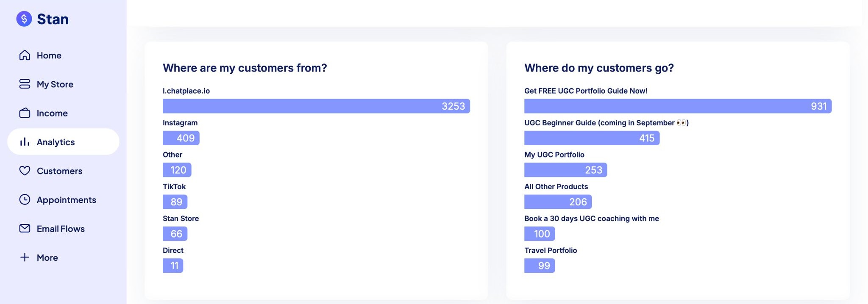Screen dimensions: 868x304
Task: Select the Instagram bar showing 409
Action: click(x=181, y=138)
